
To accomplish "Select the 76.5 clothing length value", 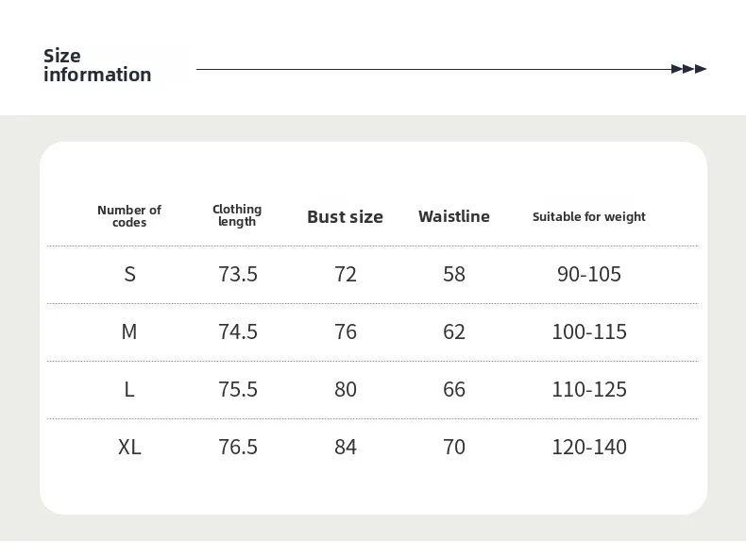I will click(238, 447).
